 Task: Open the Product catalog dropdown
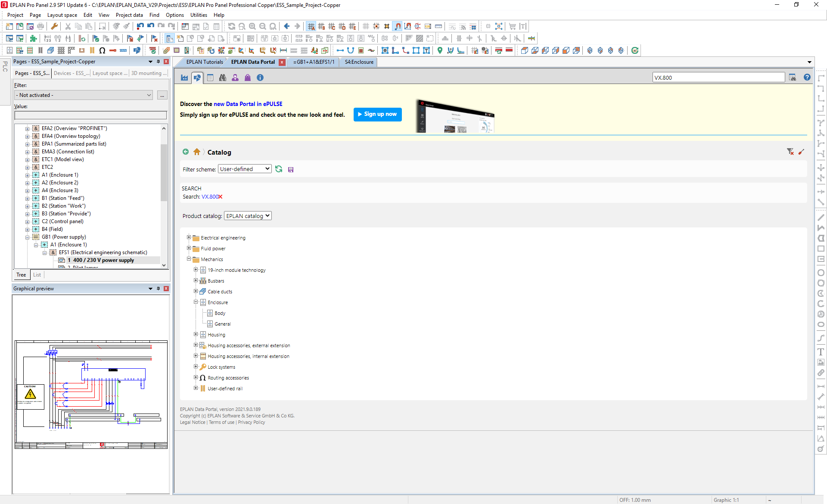tap(248, 216)
